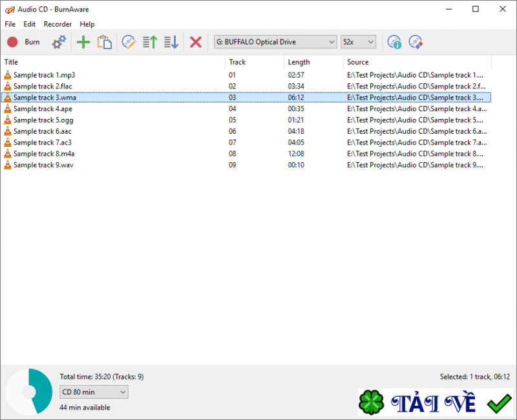Open CD-Text editor disc pencil icon

coord(129,42)
